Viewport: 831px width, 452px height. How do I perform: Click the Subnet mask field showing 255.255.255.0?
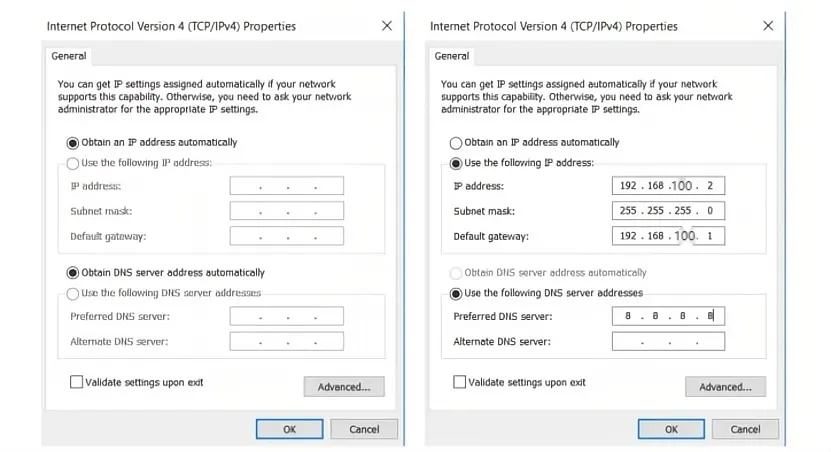click(x=668, y=211)
